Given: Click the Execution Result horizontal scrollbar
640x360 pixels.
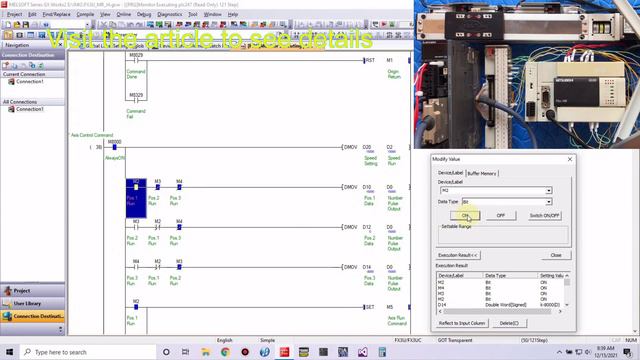Looking at the screenshot, I should point(497,311).
